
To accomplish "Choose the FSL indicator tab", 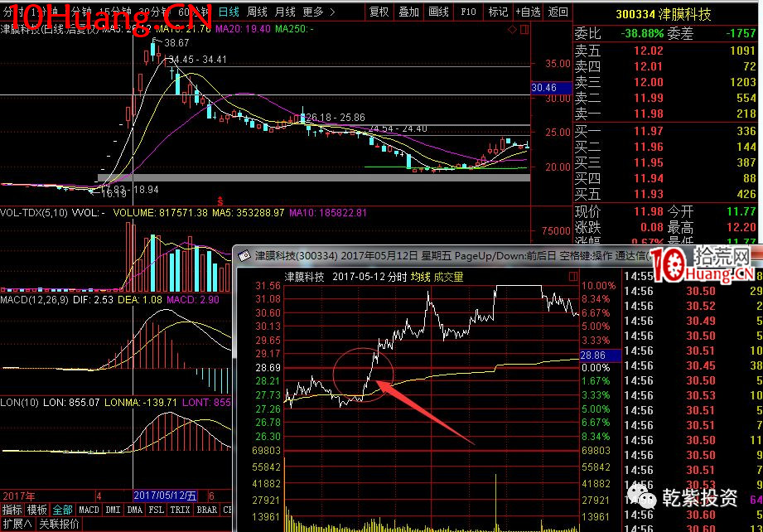I will coord(157,510).
